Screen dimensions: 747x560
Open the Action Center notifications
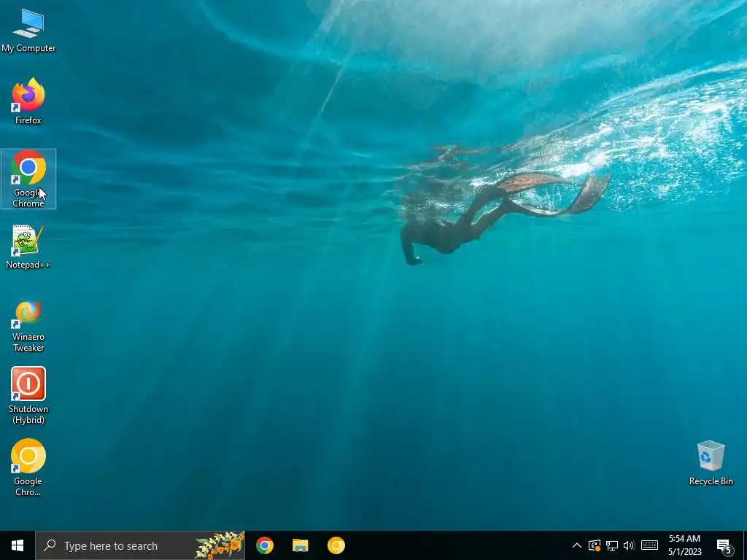[x=724, y=545]
